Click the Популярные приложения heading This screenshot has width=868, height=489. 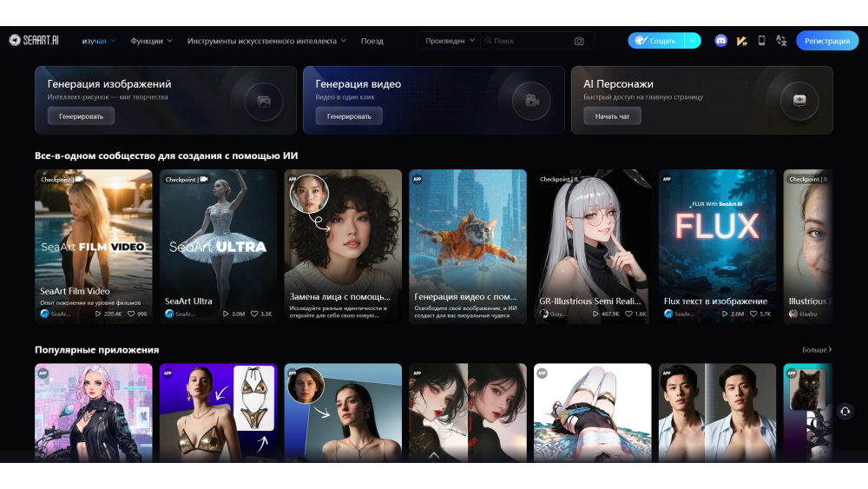[x=97, y=349]
